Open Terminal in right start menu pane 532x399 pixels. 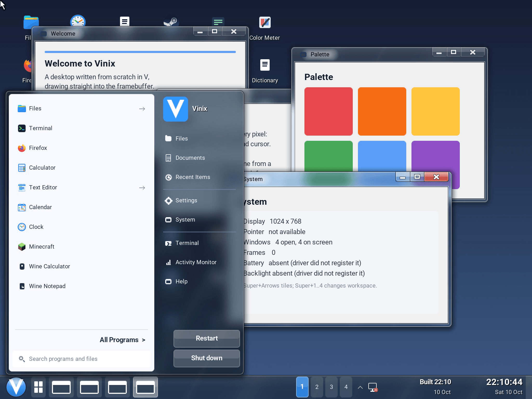click(199, 243)
